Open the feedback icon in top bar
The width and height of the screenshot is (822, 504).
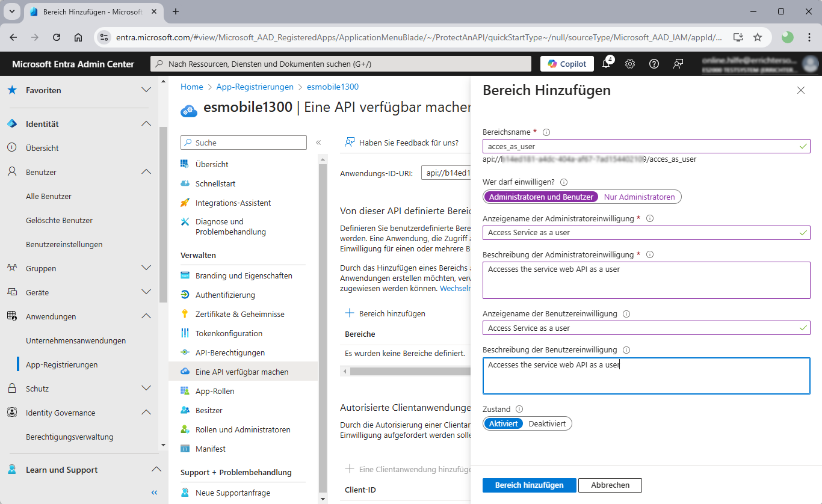pos(678,64)
